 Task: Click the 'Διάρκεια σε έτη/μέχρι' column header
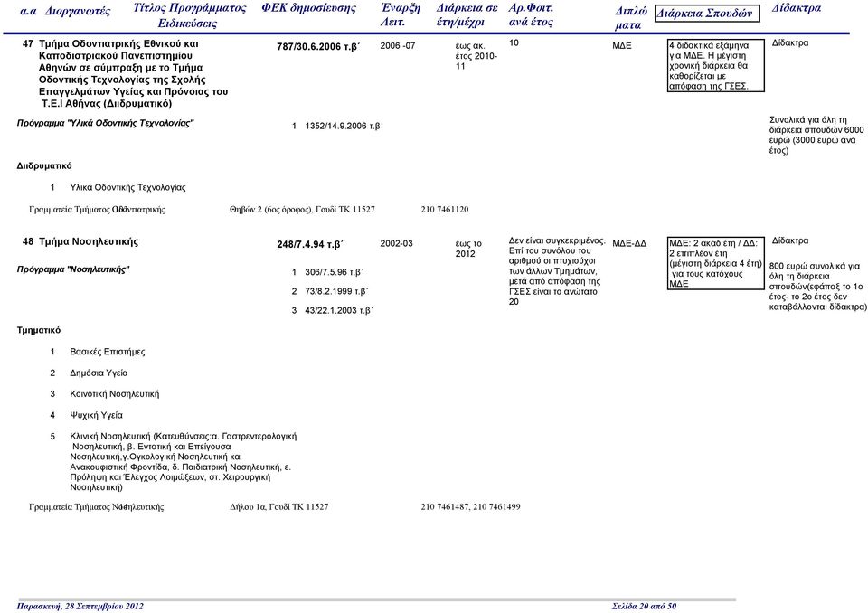(x=467, y=15)
